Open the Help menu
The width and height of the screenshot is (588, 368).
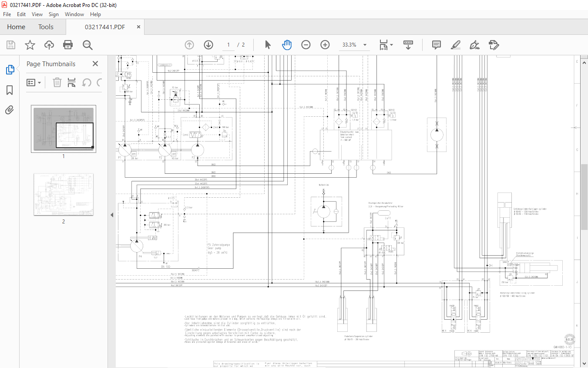[x=95, y=14]
